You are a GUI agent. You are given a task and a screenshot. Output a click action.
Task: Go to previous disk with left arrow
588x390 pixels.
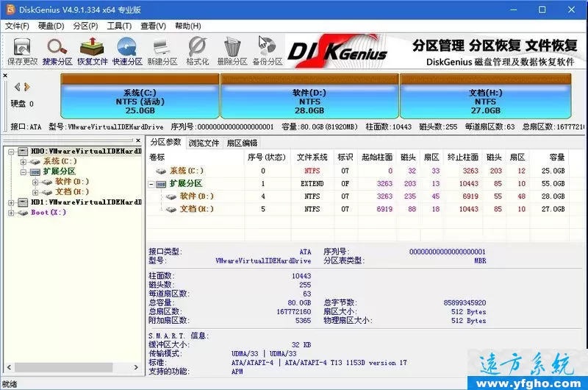click(x=17, y=87)
